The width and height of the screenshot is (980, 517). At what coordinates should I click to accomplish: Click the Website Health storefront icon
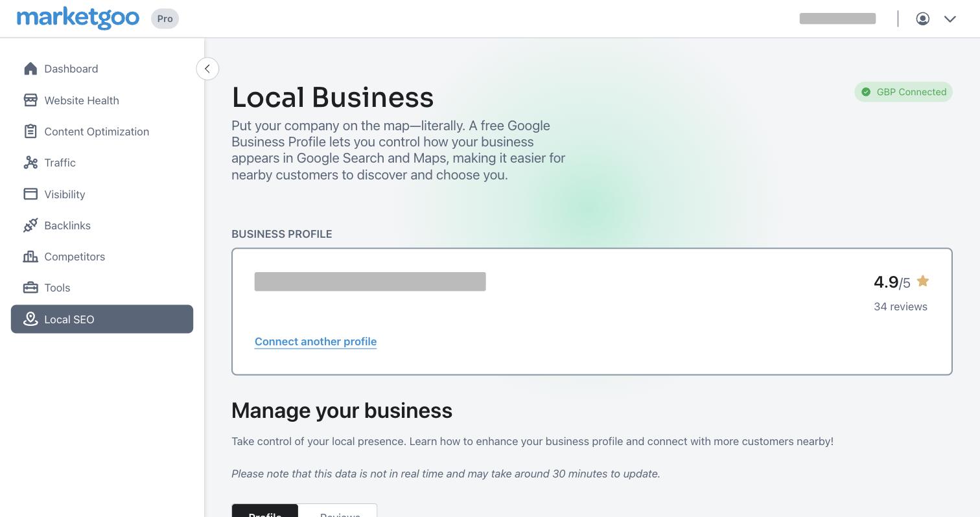click(x=30, y=100)
